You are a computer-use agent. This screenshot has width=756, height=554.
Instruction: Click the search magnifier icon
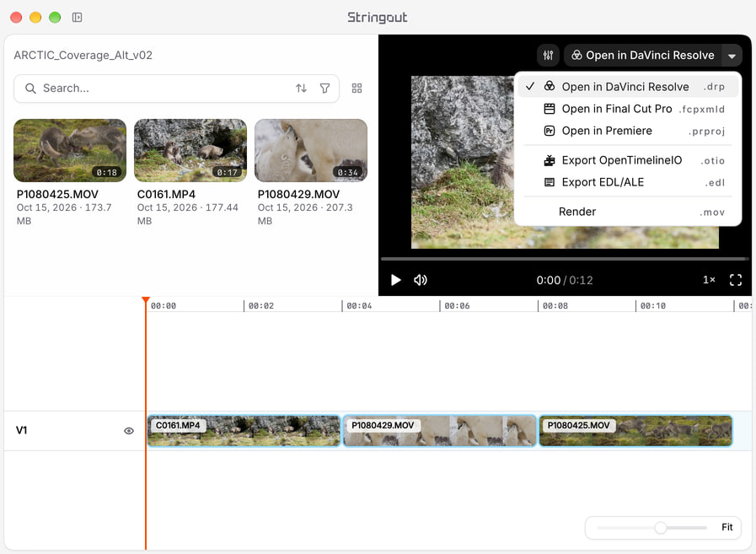click(30, 89)
